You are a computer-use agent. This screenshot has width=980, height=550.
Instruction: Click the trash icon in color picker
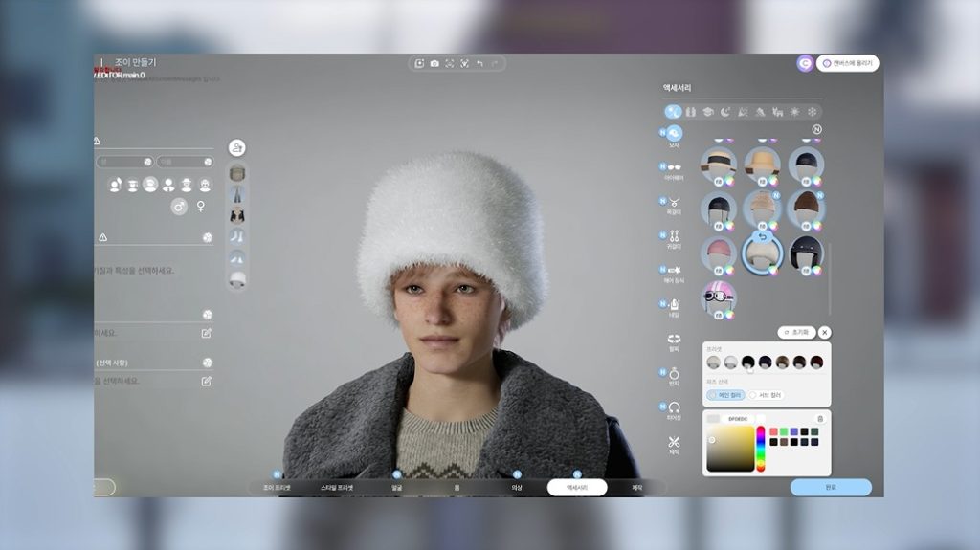tap(820, 419)
